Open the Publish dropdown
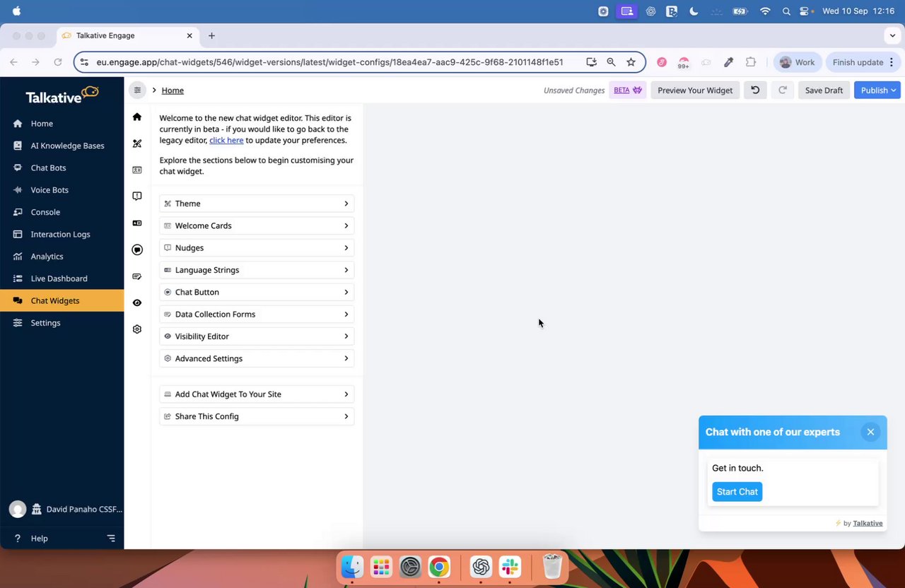 [x=877, y=90]
